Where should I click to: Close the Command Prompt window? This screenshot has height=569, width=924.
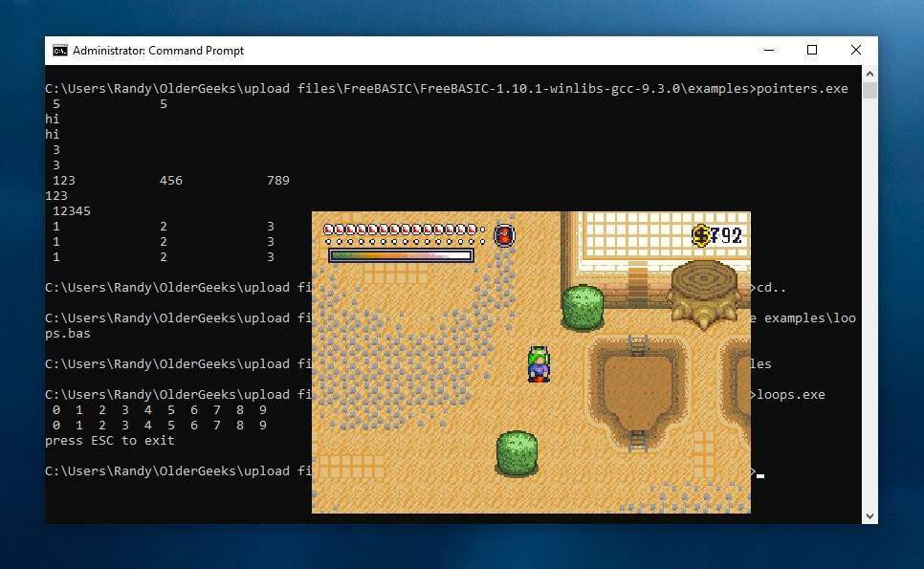856,50
